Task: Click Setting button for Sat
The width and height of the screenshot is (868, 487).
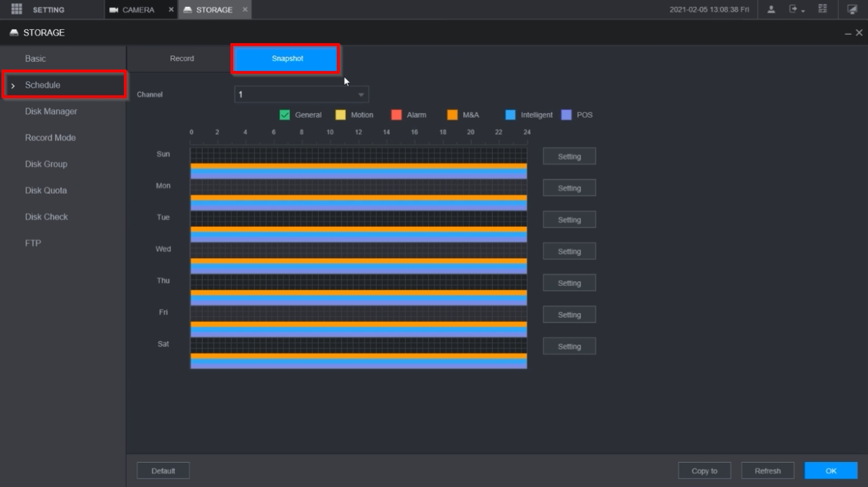Action: click(569, 346)
